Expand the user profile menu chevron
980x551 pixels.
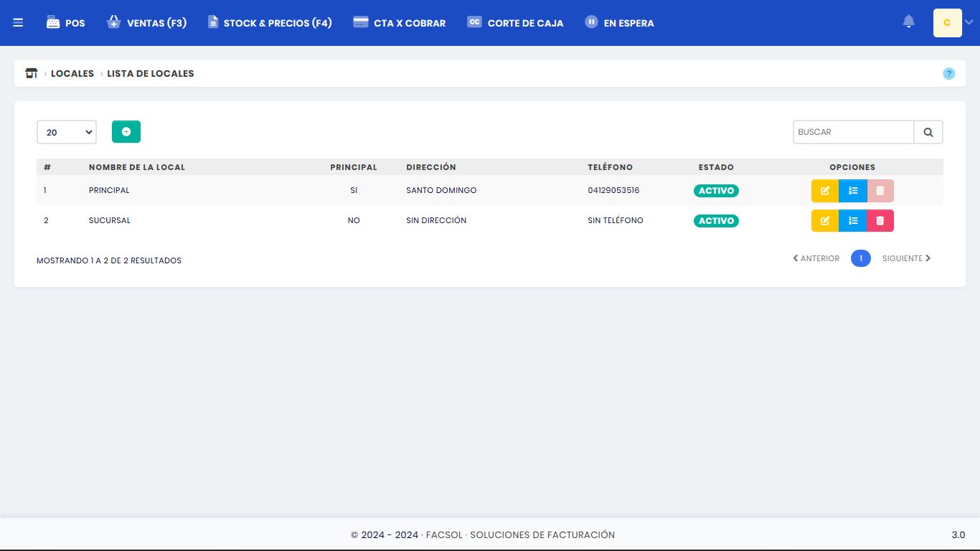tap(969, 23)
